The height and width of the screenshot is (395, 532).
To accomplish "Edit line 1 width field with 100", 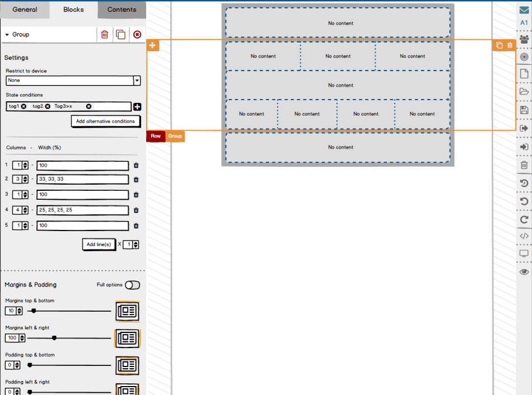I will pyautogui.click(x=82, y=166).
